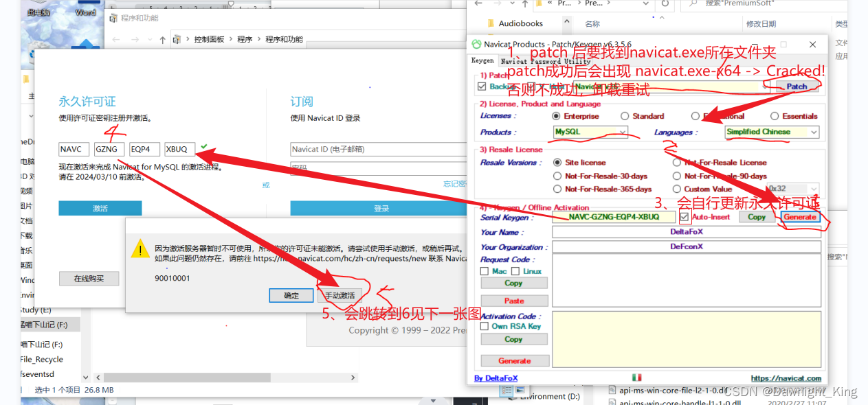Click the Generate button beside Serial Keygen
Image resolution: width=868 pixels, height=405 pixels.
click(800, 217)
